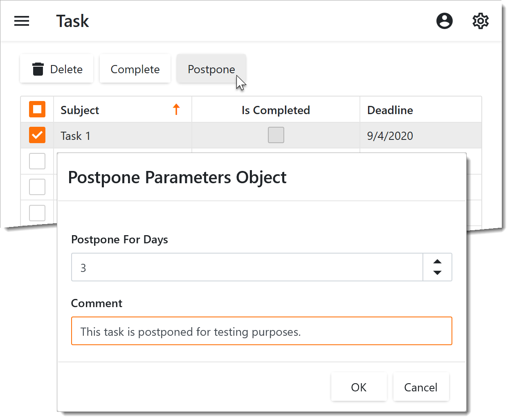Click the Complete button
510x420 pixels.
[x=135, y=69]
